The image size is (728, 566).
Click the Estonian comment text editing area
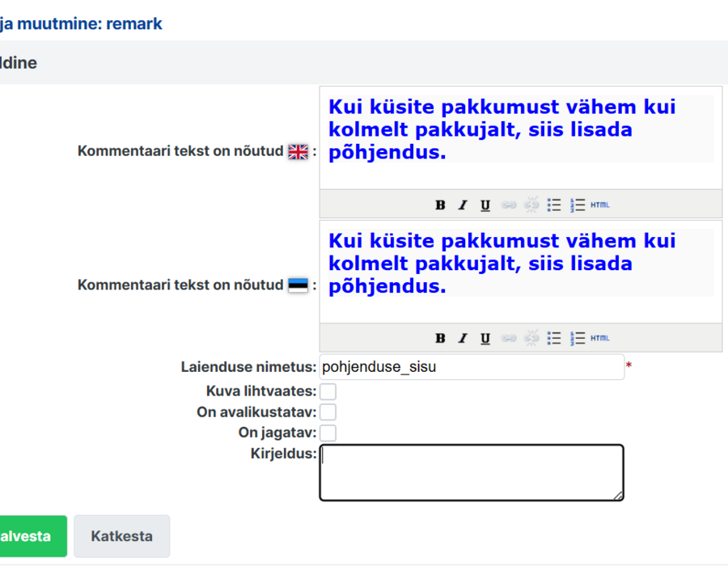521,272
